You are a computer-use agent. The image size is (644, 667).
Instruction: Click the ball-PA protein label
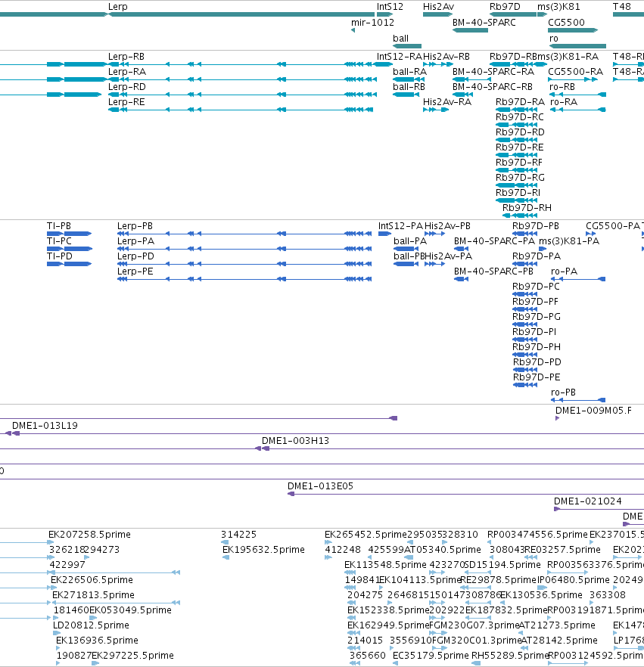[410, 241]
